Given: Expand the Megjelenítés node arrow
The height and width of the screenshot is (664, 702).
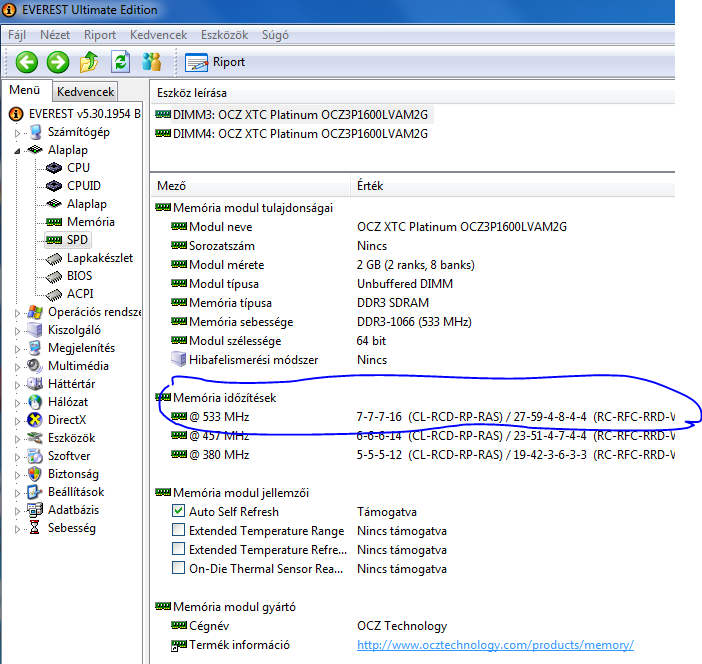Looking at the screenshot, I should [17, 349].
